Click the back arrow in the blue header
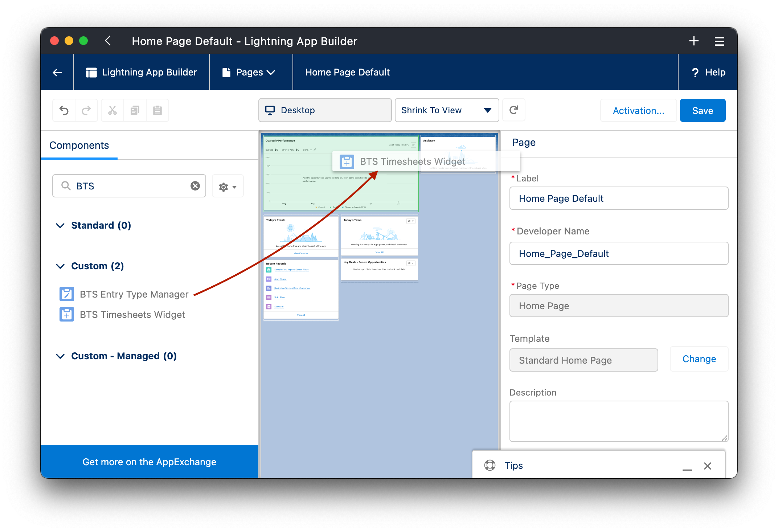778x532 pixels. click(57, 72)
